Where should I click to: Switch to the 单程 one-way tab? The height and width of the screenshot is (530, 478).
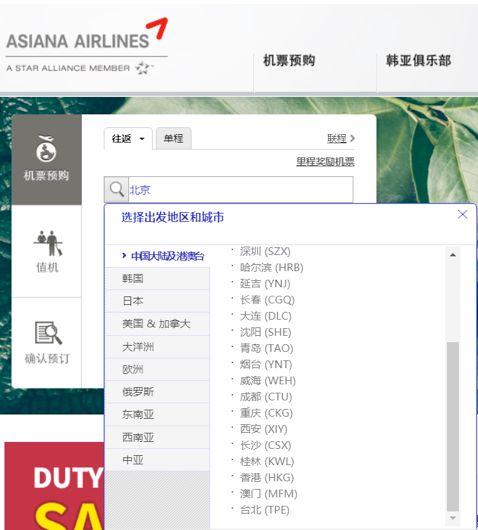pyautogui.click(x=173, y=138)
